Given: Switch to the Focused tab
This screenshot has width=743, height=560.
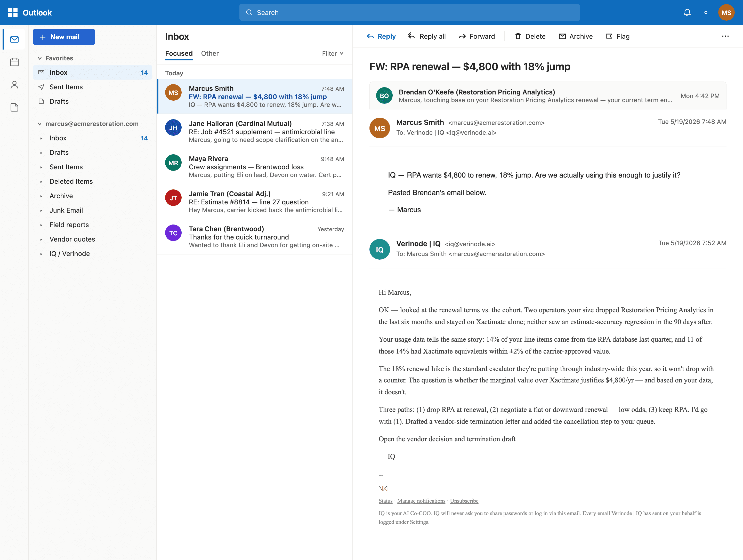Looking at the screenshot, I should (179, 53).
